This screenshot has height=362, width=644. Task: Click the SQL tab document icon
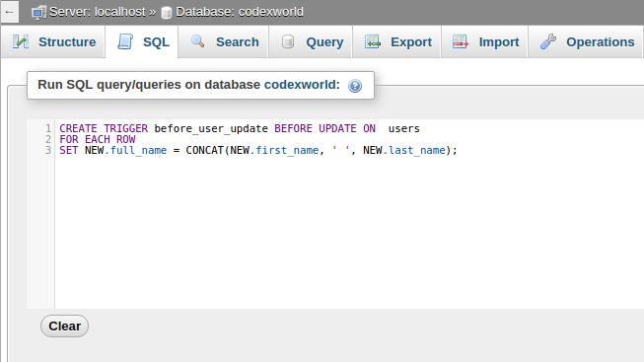125,41
